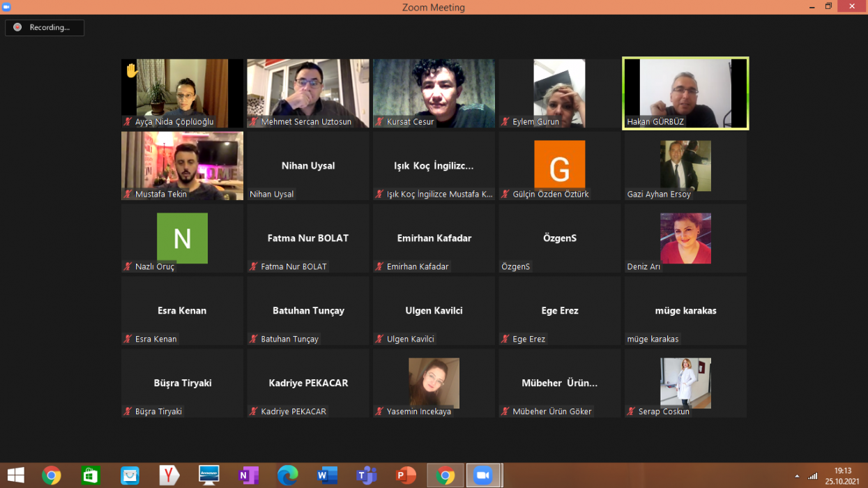
Task: Select the Batuhan Tunçay participant tile
Action: [x=308, y=311]
